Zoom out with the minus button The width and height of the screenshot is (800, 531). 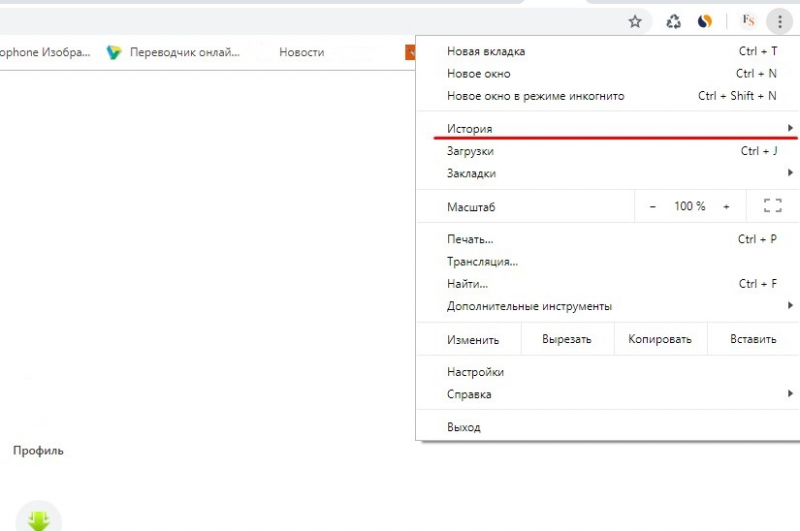click(x=653, y=206)
